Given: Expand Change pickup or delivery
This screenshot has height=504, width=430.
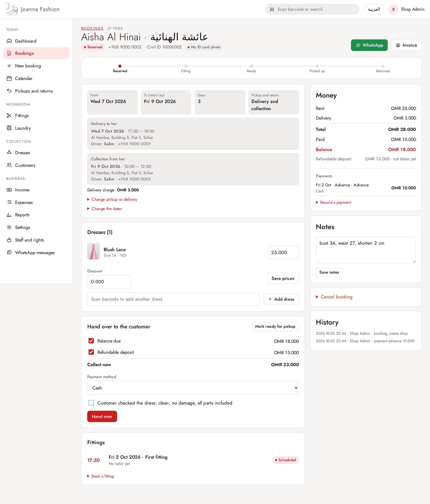Looking at the screenshot, I should pyautogui.click(x=112, y=199).
